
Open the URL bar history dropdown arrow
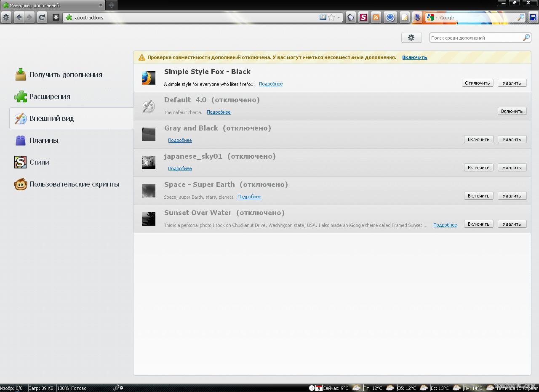(x=339, y=18)
